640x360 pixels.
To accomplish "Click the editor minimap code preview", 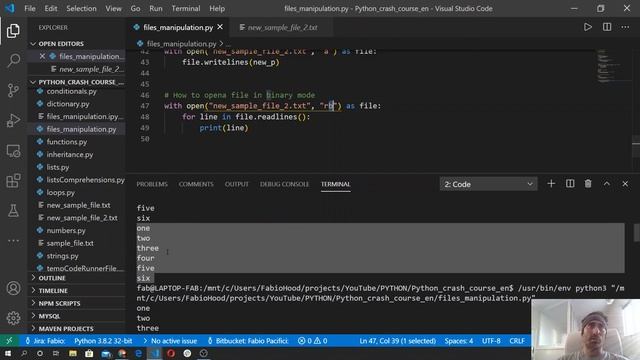I will tap(609, 66).
